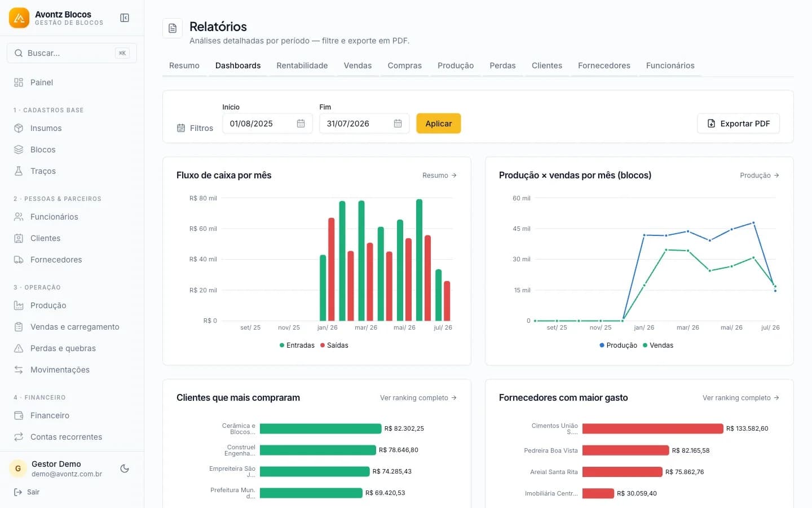Open Perdas e quebras in sidebar
Viewport: 812px width, 508px height.
pos(72,348)
